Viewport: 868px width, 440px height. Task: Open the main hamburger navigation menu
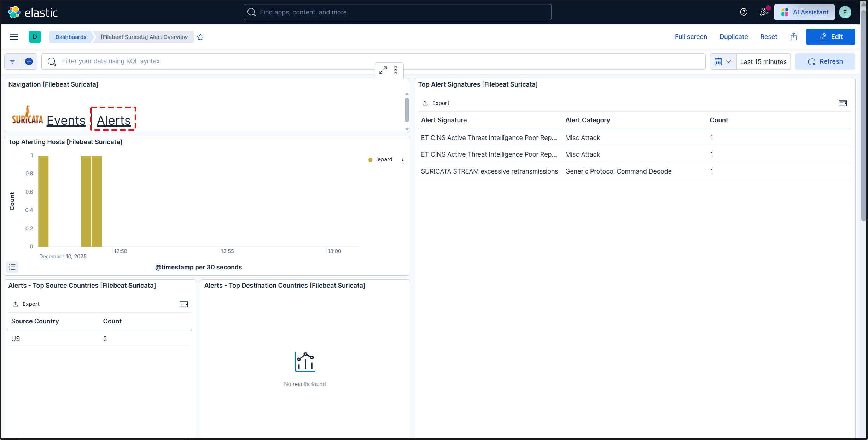click(x=14, y=37)
